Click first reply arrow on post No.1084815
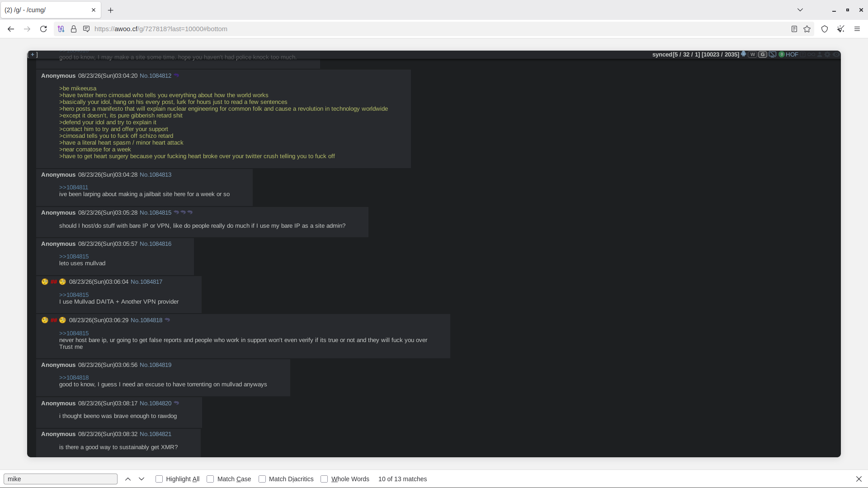This screenshot has width=868, height=488. click(176, 212)
